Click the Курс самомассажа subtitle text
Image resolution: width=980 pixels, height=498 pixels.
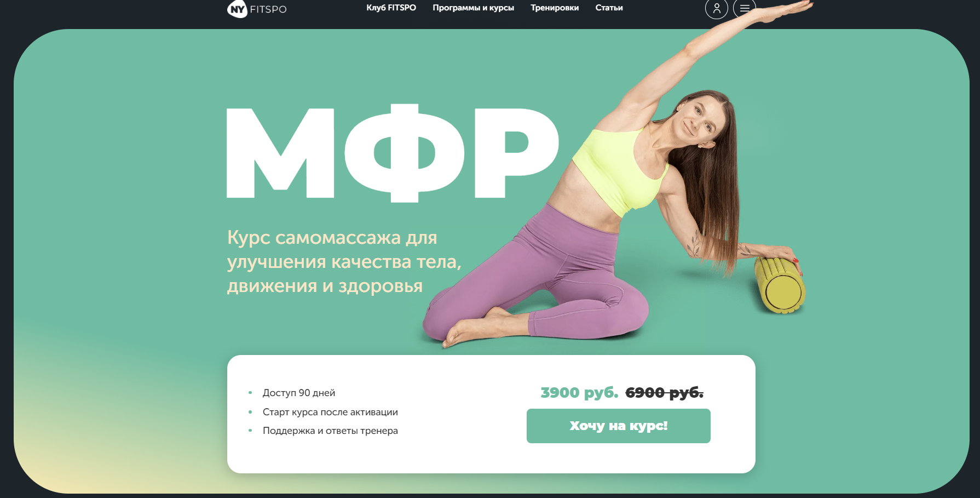344,261
